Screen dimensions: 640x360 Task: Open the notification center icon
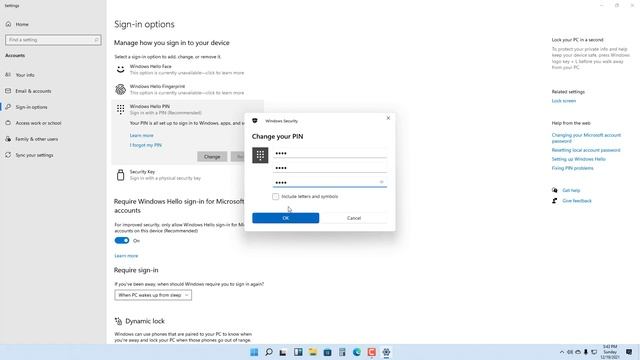point(629,352)
